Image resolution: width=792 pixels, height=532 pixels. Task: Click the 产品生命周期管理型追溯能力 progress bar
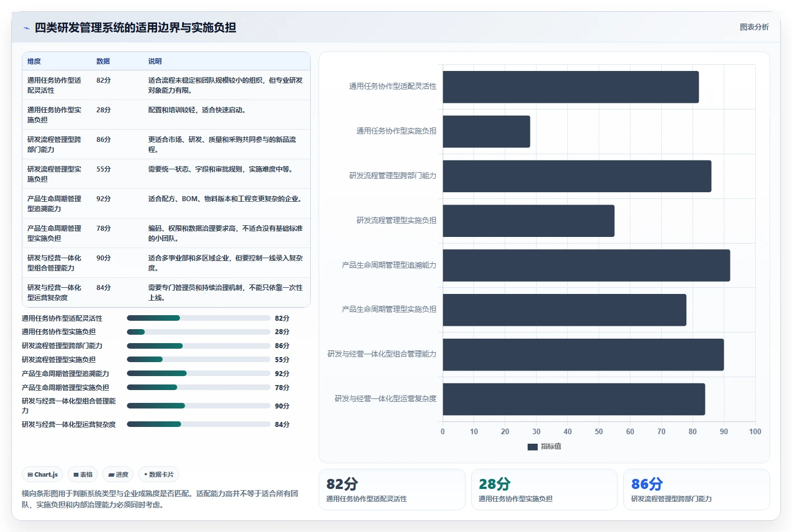(198, 373)
